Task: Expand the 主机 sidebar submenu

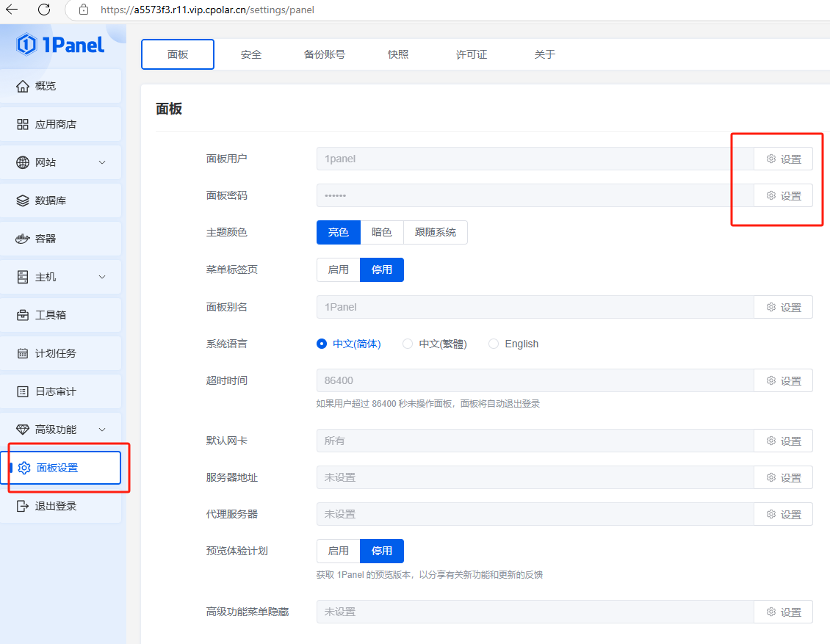Action: 102,277
